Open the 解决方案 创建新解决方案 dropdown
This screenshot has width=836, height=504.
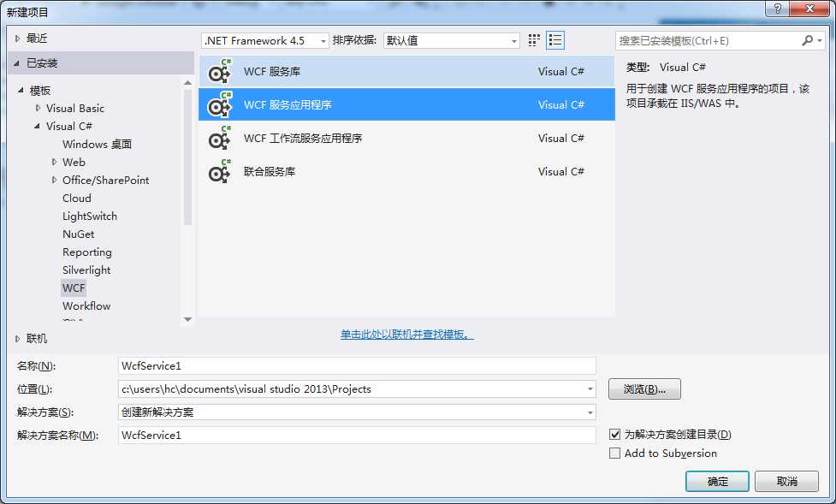pyautogui.click(x=590, y=412)
